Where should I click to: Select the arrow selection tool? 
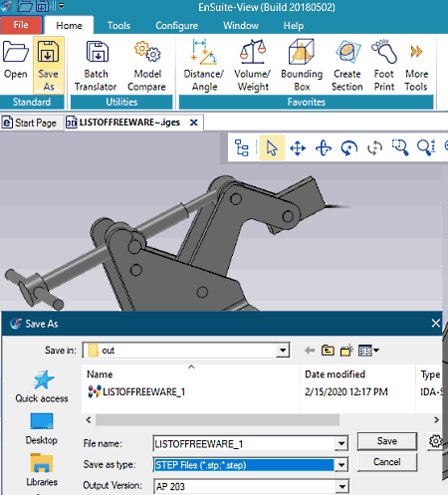[x=272, y=147]
